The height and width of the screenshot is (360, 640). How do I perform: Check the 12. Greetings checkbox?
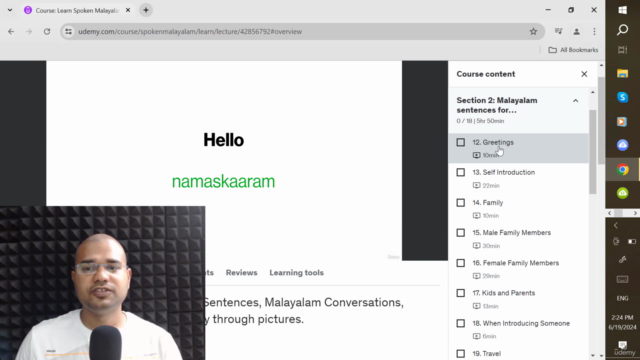point(460,142)
